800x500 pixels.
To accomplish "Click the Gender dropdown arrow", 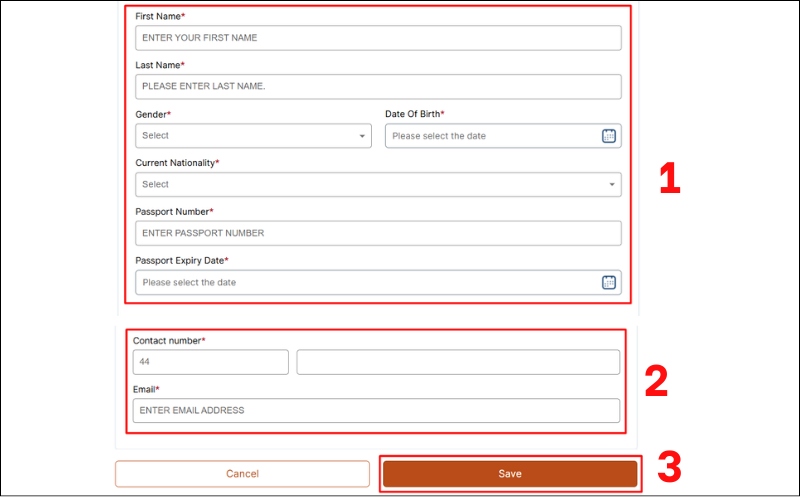I will pyautogui.click(x=363, y=136).
